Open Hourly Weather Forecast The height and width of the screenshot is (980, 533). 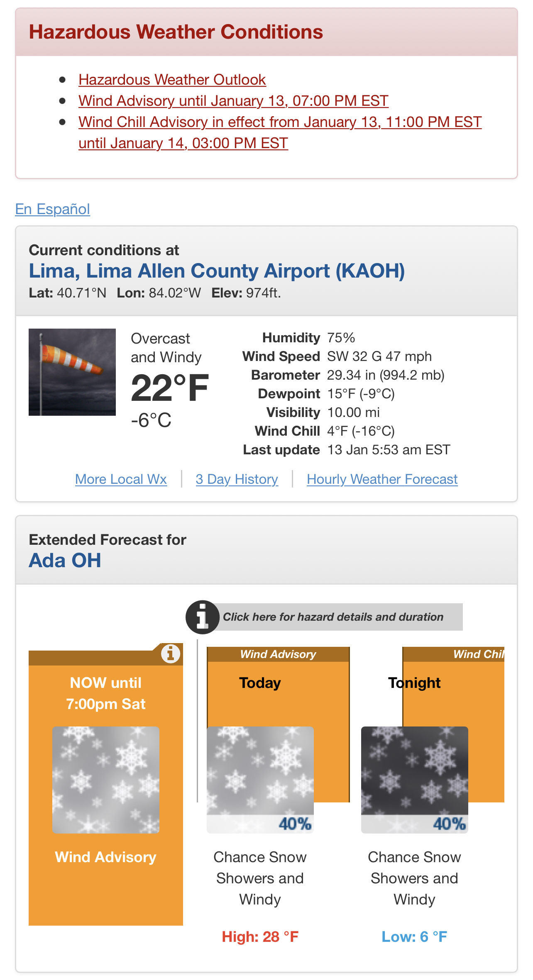point(382,479)
